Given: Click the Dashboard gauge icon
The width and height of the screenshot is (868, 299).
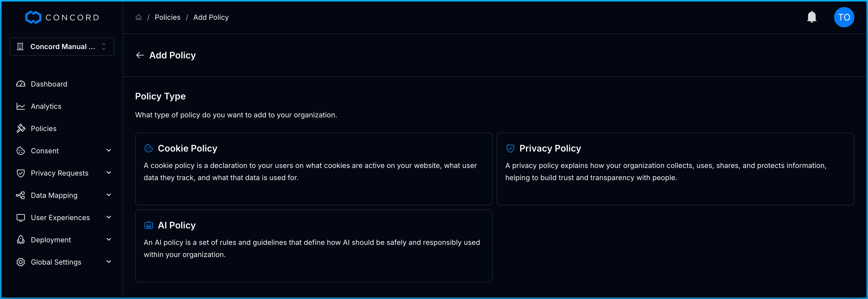Looking at the screenshot, I should coord(21,84).
